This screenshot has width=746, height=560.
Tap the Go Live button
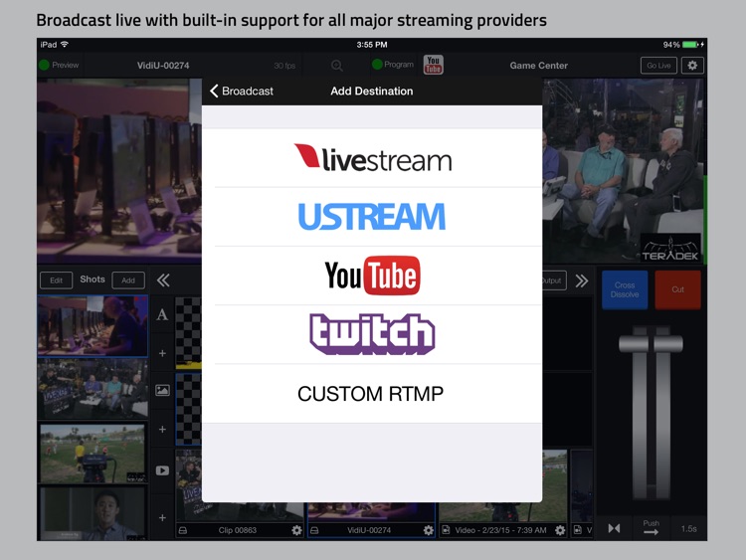coord(658,66)
